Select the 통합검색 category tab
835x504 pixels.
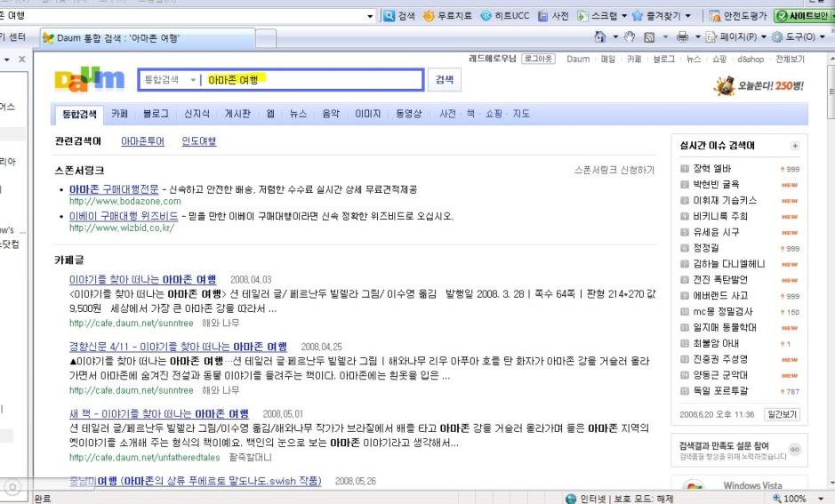(79, 114)
